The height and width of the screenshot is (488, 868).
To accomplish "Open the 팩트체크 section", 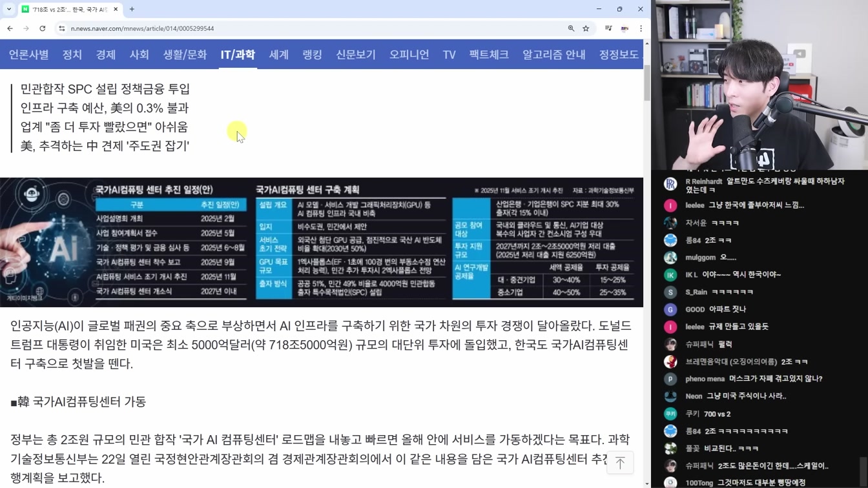I will 489,54.
